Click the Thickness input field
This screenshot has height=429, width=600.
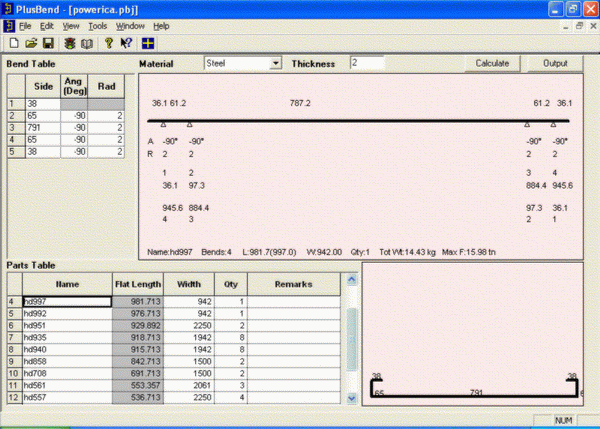(x=366, y=63)
